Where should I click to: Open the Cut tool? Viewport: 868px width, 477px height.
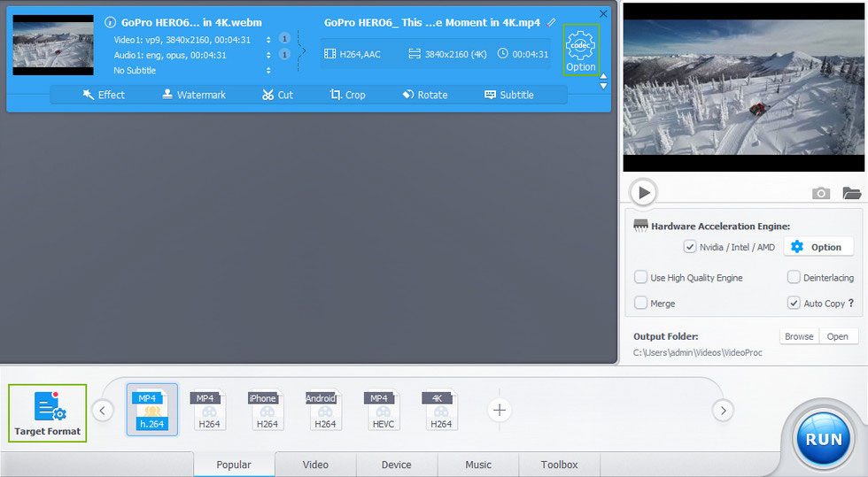click(x=278, y=95)
